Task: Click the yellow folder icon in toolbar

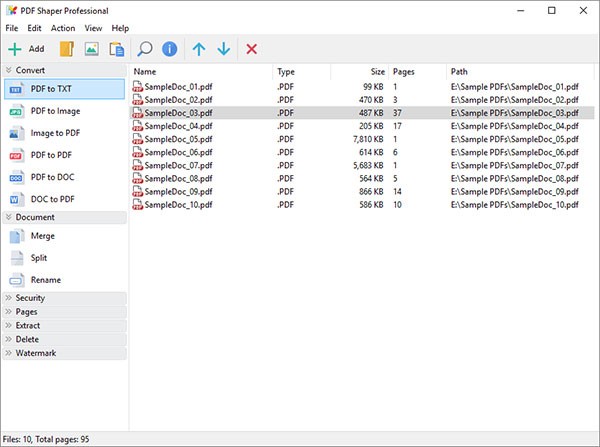Action: (x=67, y=48)
